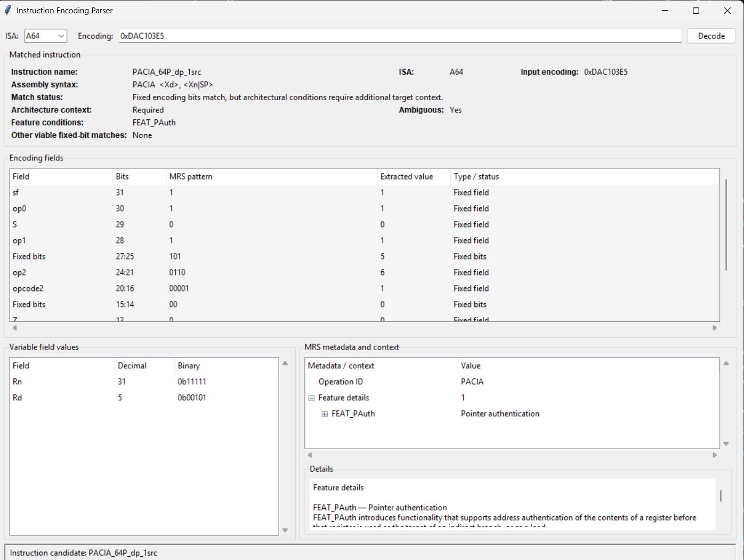Image resolution: width=744 pixels, height=560 pixels.
Task: Click the Extracted value column header
Action: [414, 176]
